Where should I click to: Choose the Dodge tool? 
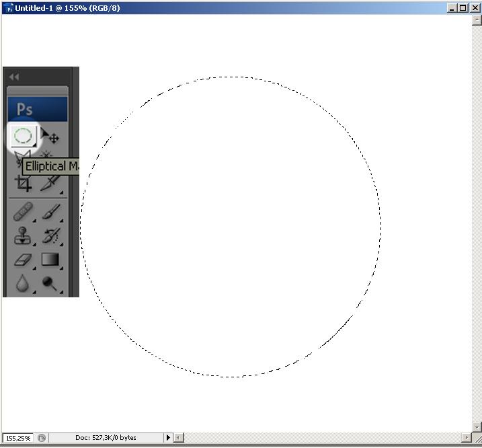[x=50, y=283]
